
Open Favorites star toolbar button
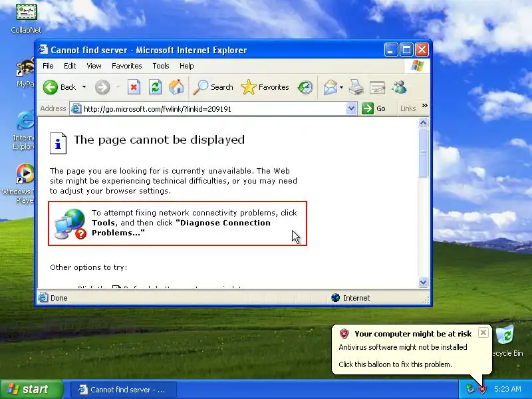click(x=265, y=87)
